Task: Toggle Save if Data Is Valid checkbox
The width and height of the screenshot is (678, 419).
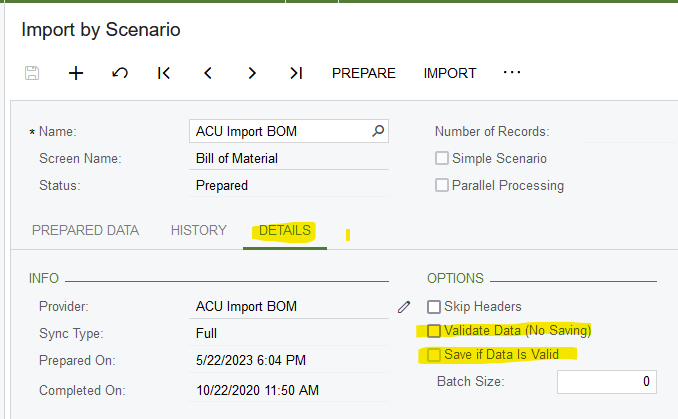Action: (434, 355)
